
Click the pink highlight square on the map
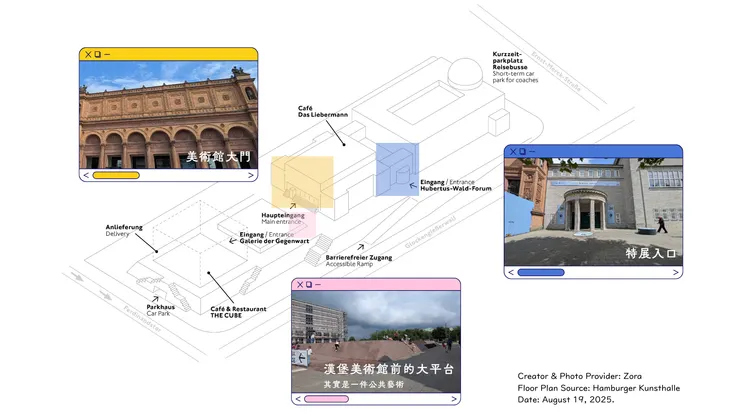302,223
